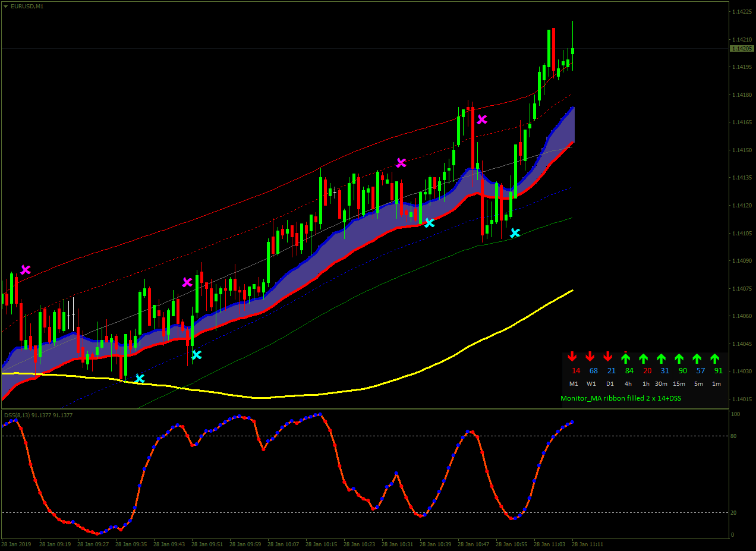Click the 28 Jan 2019 date label

[x=16, y=544]
